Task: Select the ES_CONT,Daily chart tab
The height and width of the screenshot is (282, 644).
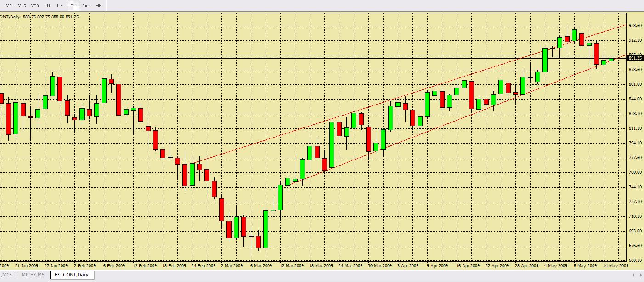Action: coord(72,275)
